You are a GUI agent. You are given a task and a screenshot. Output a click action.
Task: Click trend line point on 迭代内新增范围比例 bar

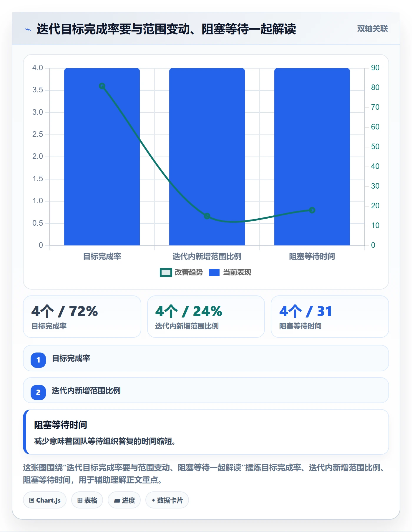[x=207, y=216]
